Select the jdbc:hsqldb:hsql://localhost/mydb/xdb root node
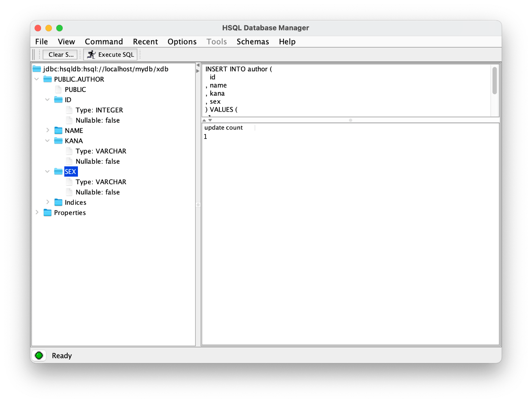The image size is (532, 403). click(106, 69)
